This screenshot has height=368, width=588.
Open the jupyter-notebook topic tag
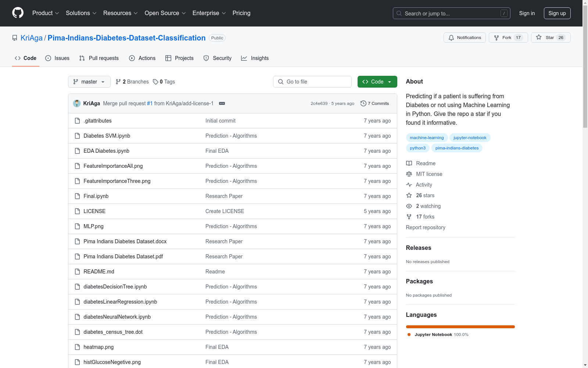pos(470,138)
